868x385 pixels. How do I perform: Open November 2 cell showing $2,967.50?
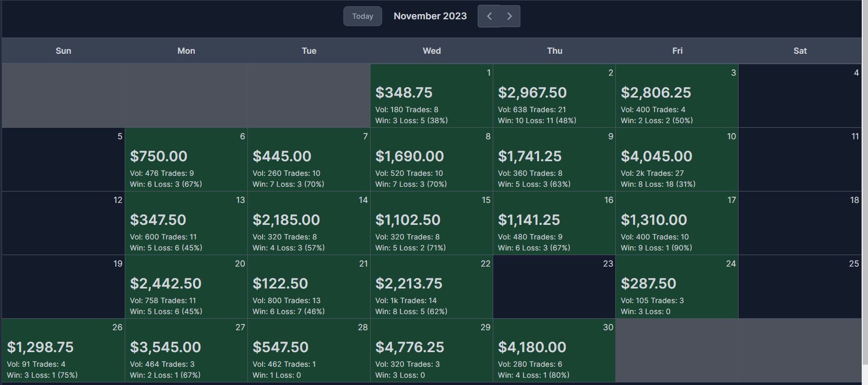click(554, 96)
